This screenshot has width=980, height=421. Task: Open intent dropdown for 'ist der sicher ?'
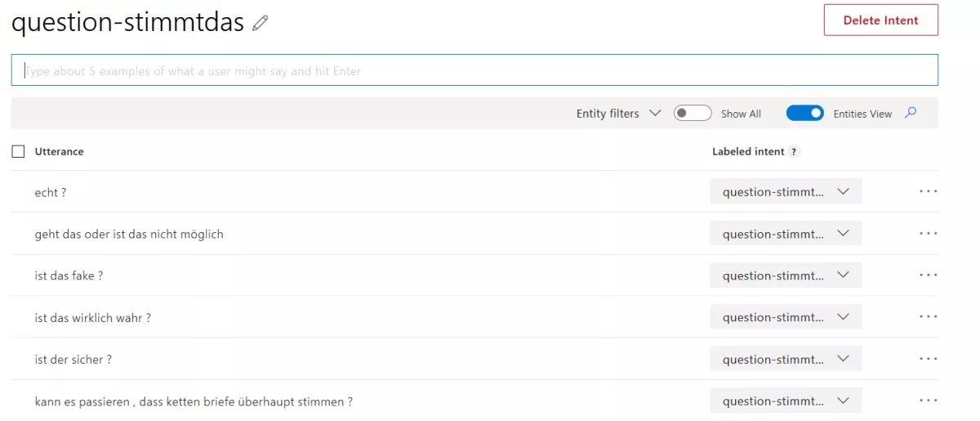786,359
